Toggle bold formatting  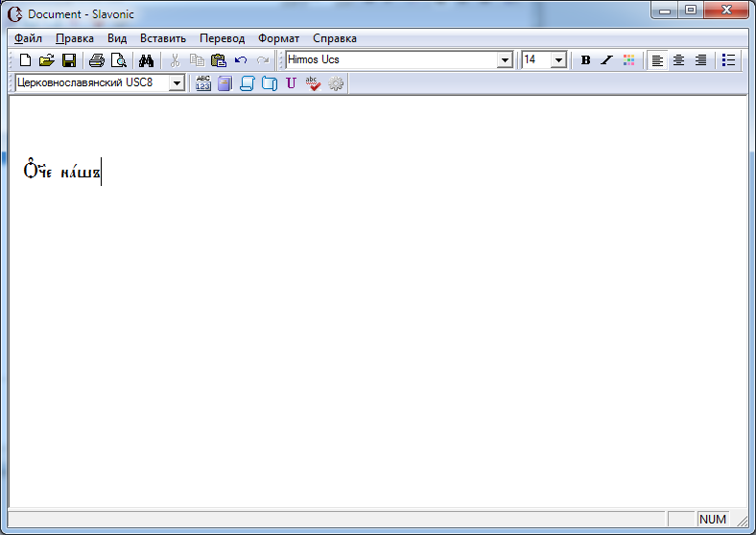585,60
